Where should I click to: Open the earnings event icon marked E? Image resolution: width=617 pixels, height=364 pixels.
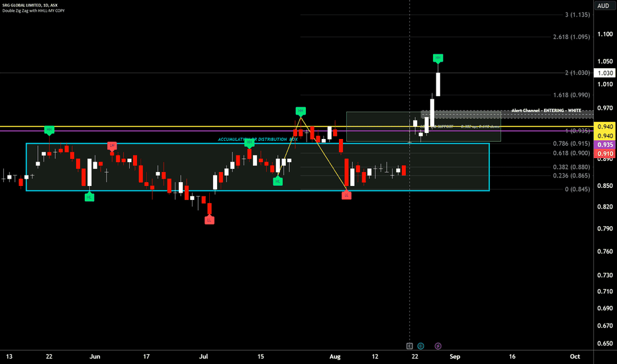pyautogui.click(x=409, y=346)
